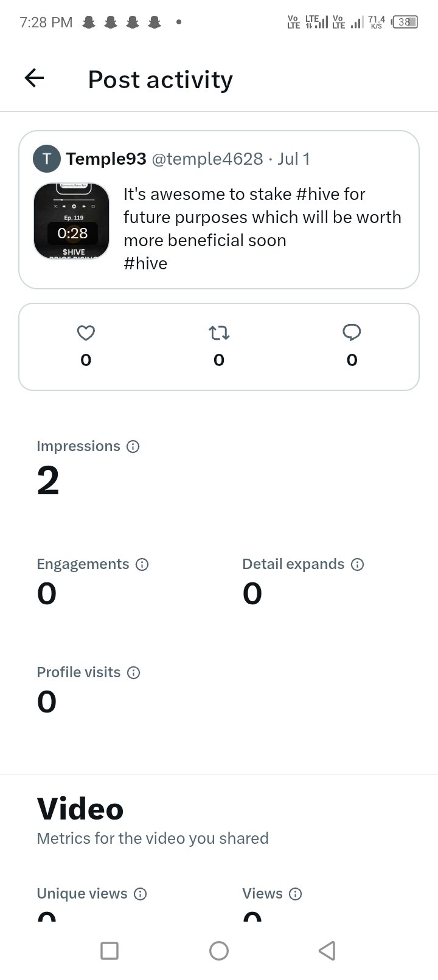Tap the reply speech bubble icon
438x980 pixels.
(352, 333)
